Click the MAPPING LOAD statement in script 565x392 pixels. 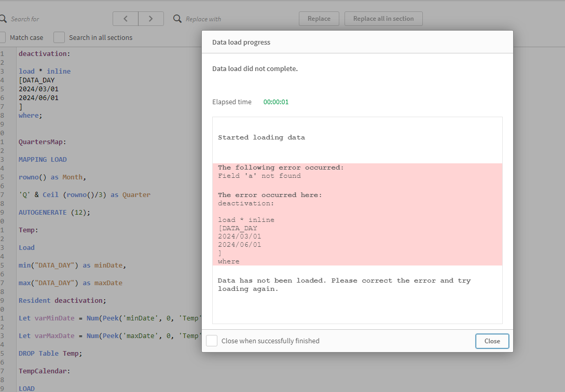tap(43, 159)
